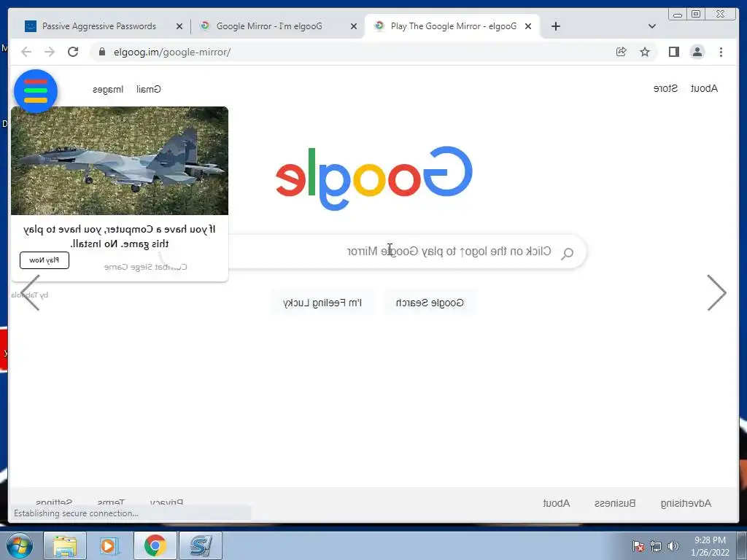Click the mirrored Google Search button
The height and width of the screenshot is (560, 747).
coord(429,303)
